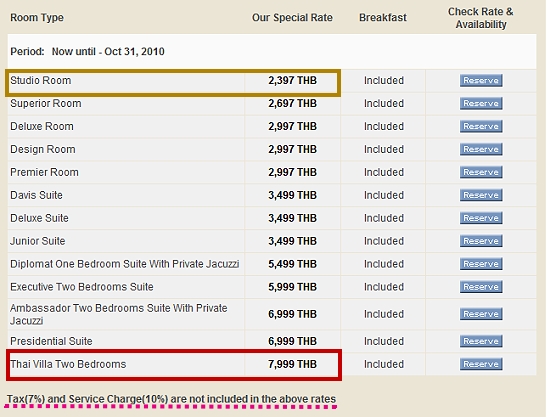Screen dimensions: 550x417
Task: Select the Studio Room name
Action: coord(41,80)
